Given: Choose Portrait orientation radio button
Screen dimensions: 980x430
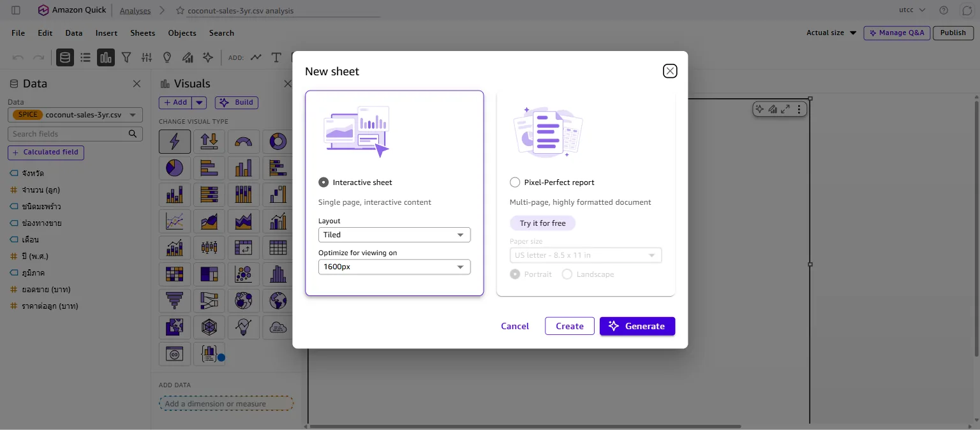Looking at the screenshot, I should click(515, 274).
